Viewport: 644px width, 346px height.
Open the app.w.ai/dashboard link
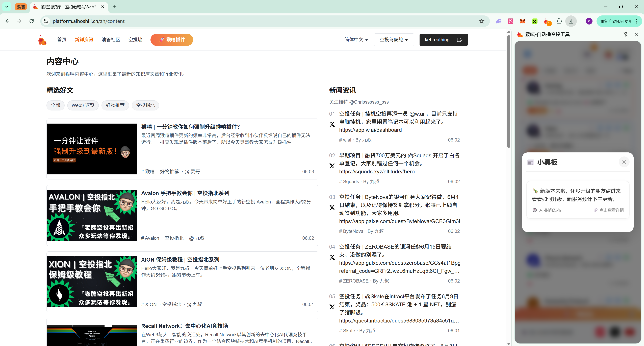point(370,130)
